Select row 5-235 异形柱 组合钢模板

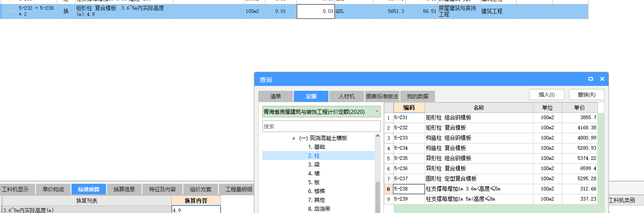coord(490,159)
